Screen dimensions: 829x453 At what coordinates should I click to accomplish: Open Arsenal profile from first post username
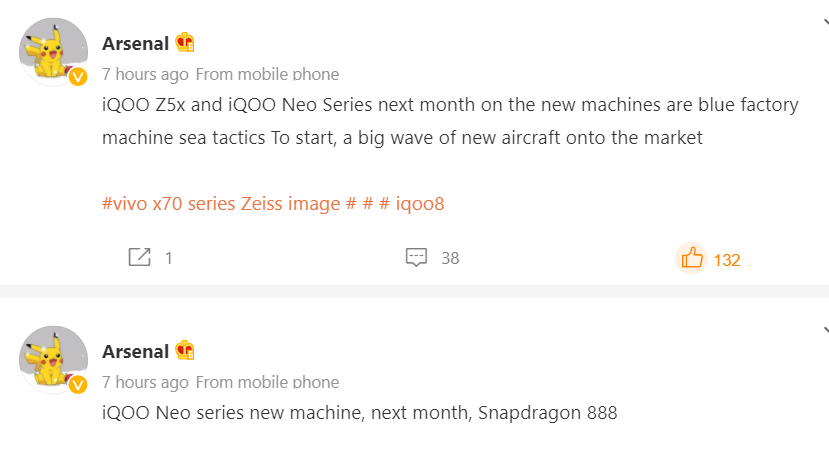(x=135, y=43)
